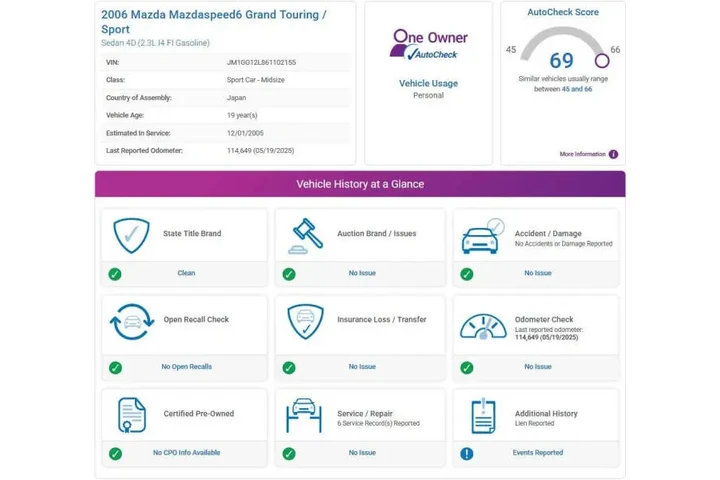Click the No Accidents or Damage Reported text
This screenshot has width=720, height=480.
point(563,244)
